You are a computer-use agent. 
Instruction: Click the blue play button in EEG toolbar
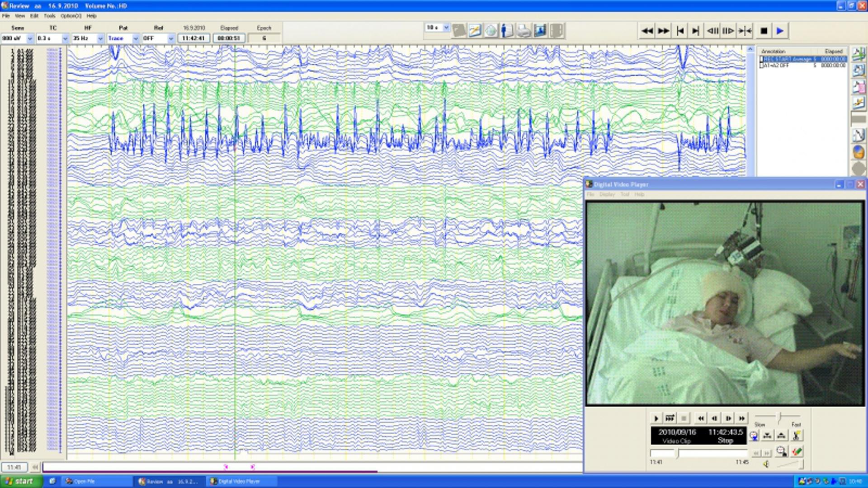(x=780, y=31)
